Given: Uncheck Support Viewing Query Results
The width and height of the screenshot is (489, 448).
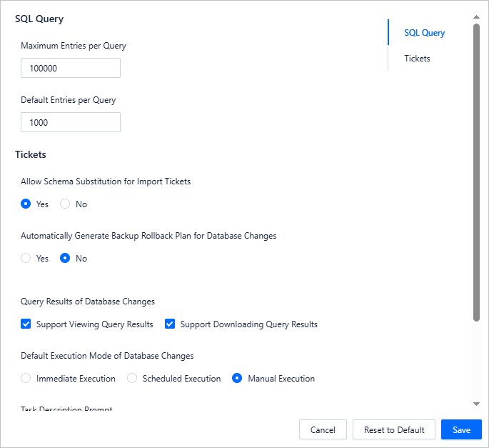Looking at the screenshot, I should 26,324.
